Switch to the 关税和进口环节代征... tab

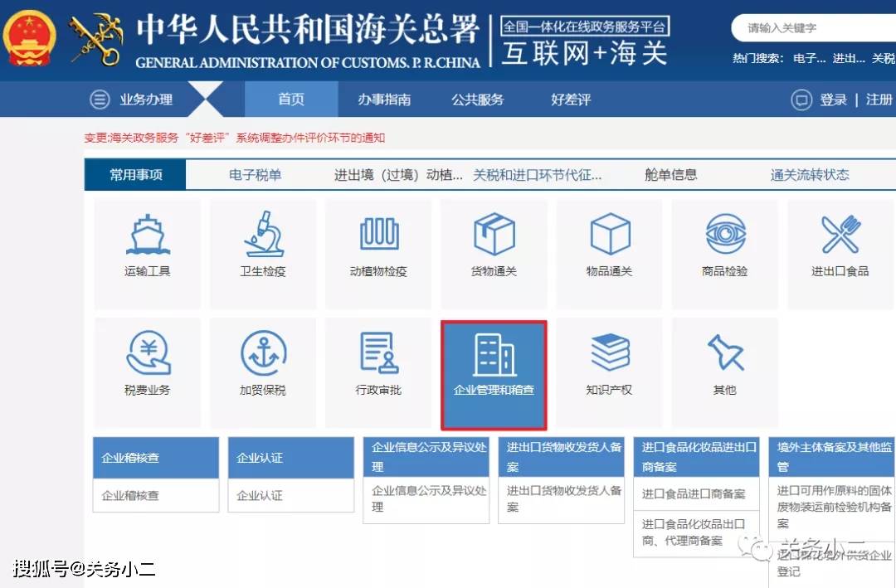(x=537, y=174)
